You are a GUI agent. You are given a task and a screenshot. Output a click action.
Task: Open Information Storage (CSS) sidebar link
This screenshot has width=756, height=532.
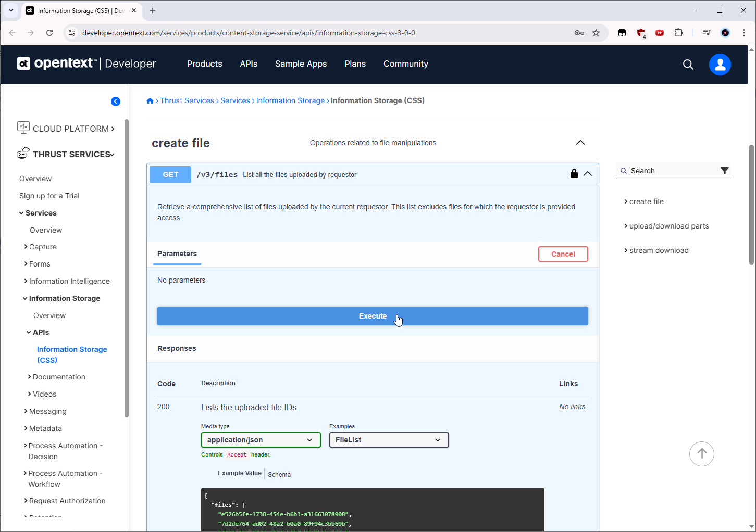[x=72, y=354]
